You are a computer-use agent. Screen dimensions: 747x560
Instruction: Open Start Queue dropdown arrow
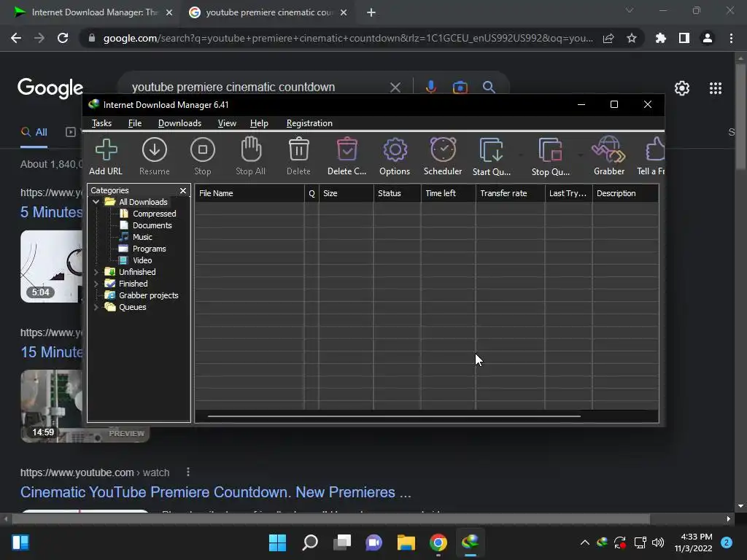tap(521, 155)
